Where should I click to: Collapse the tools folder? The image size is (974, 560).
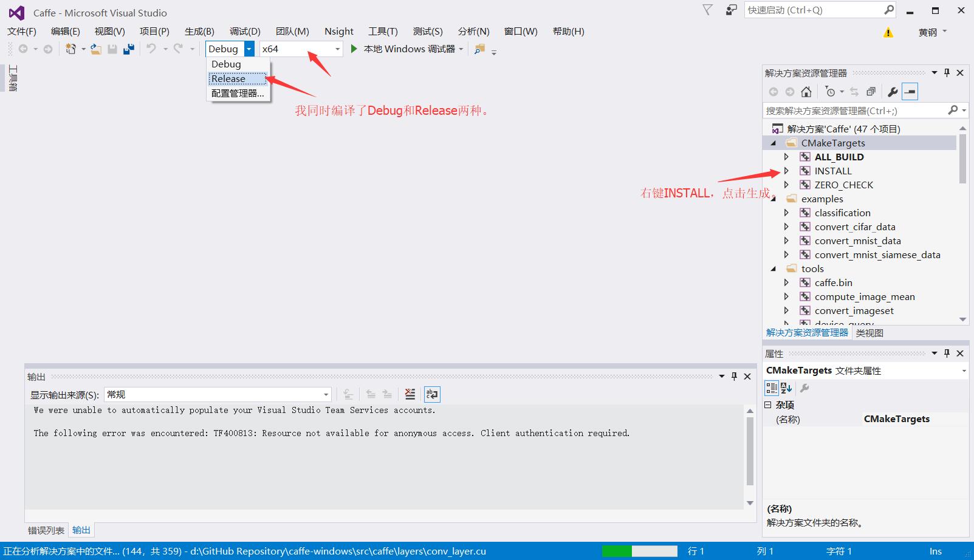(773, 268)
